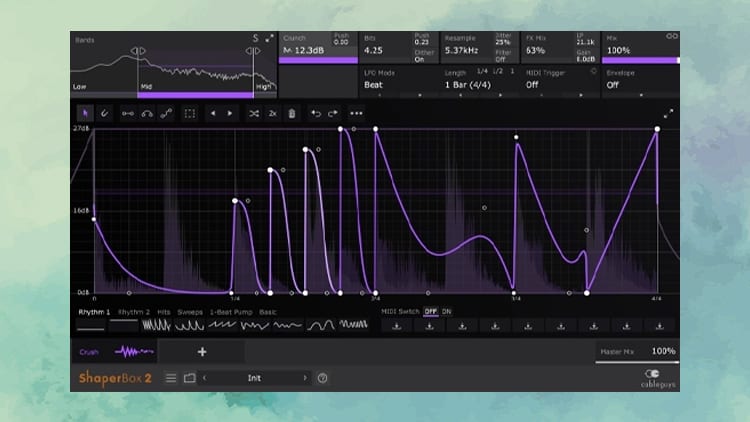Redo the last edit
Screen dimensions: 750x422
[333, 113]
